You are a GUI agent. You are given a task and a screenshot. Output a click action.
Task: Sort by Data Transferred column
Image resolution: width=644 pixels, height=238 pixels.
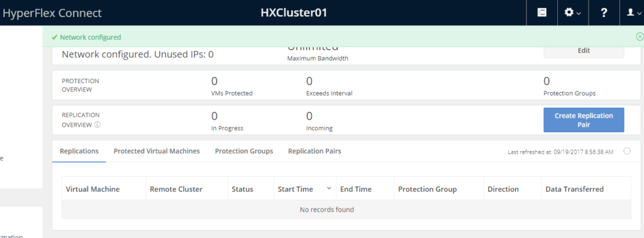point(575,189)
